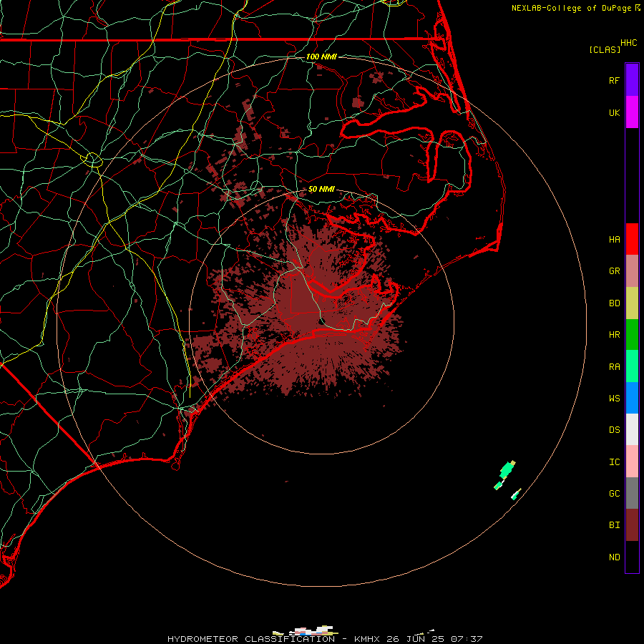Select the 'HR' legend label

pyautogui.click(x=614, y=335)
